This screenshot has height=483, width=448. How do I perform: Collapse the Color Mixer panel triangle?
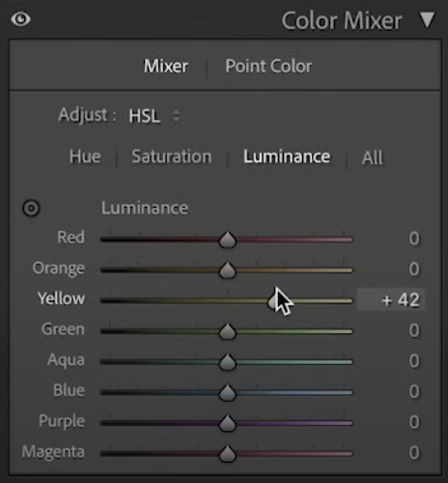pyautogui.click(x=428, y=19)
